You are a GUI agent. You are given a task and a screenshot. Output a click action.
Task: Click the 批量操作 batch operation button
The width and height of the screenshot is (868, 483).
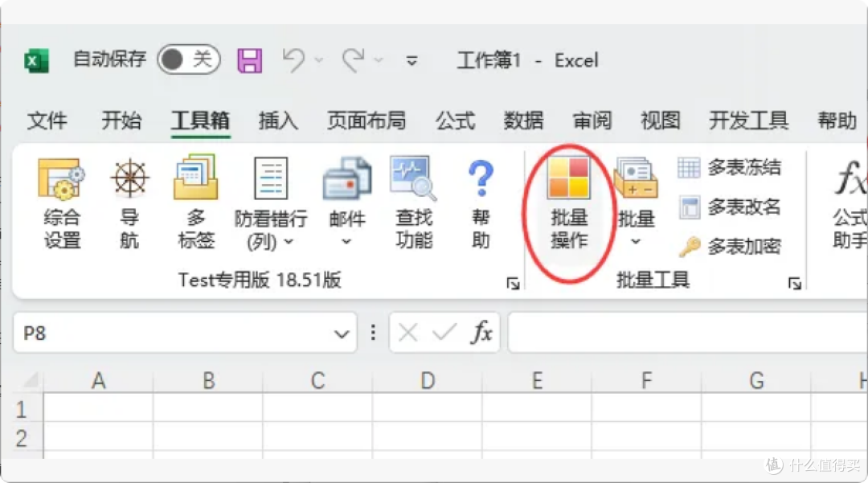569,203
